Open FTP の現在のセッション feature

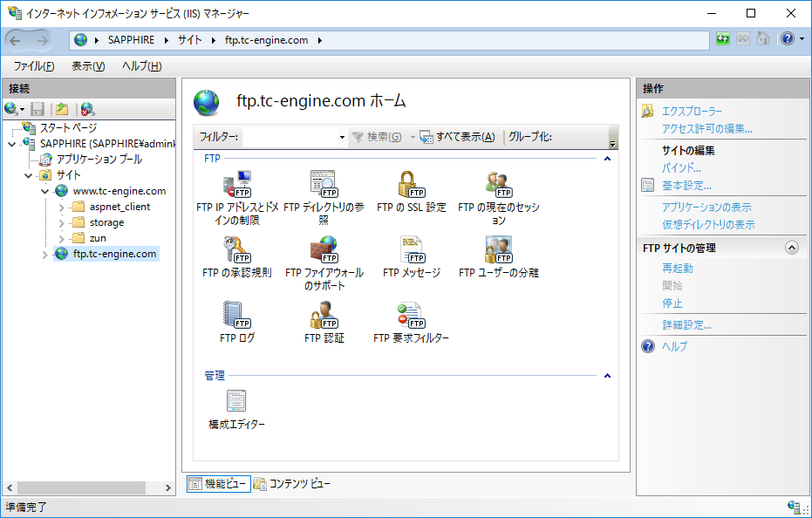499,198
